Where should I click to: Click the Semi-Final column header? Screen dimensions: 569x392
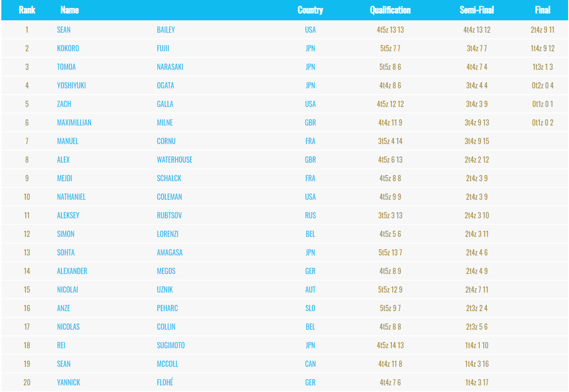[477, 10]
